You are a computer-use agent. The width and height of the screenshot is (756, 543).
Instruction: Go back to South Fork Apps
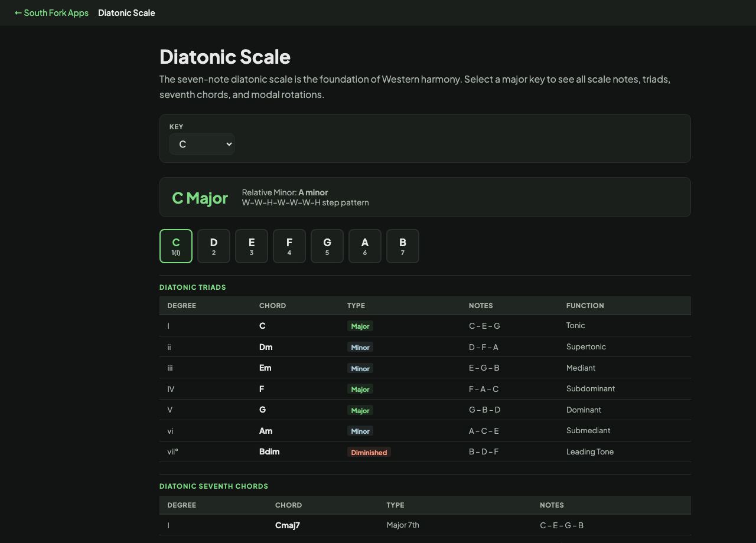pyautogui.click(x=51, y=12)
